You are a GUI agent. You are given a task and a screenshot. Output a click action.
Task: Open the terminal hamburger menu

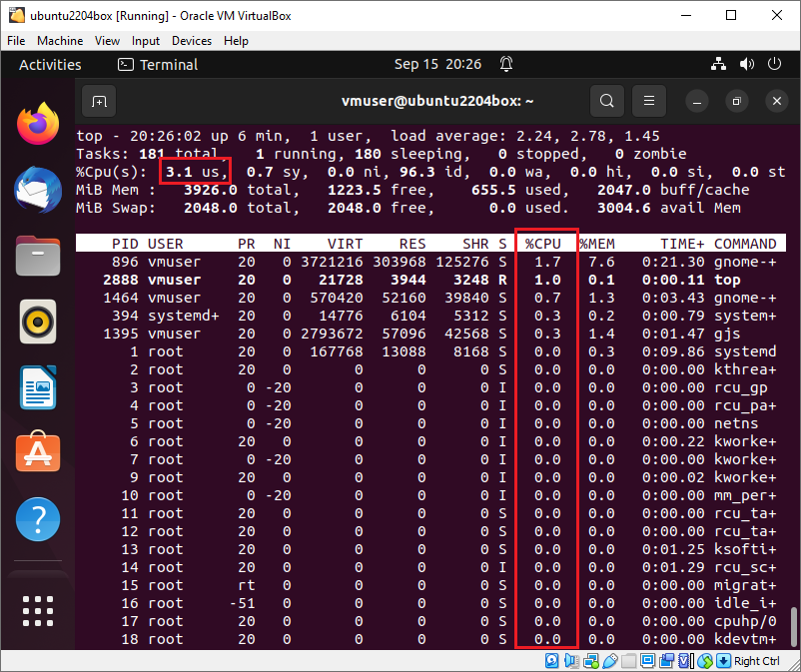pos(649,101)
